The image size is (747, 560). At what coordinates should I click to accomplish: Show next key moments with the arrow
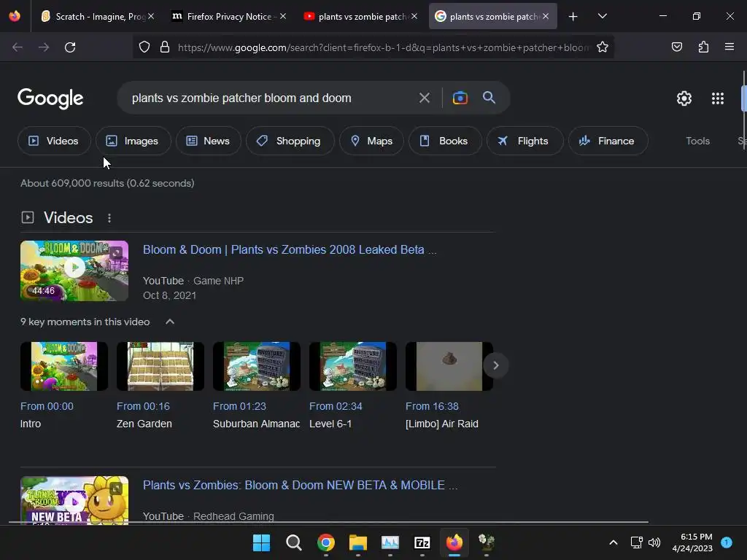click(495, 365)
